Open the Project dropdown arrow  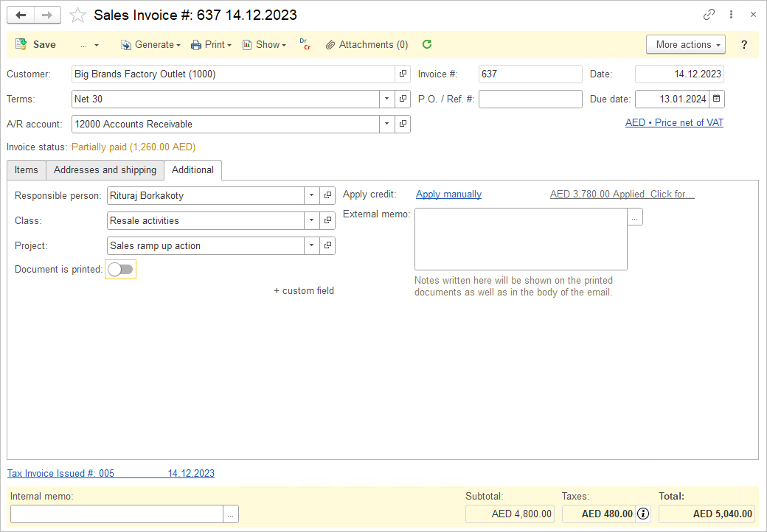(x=312, y=245)
